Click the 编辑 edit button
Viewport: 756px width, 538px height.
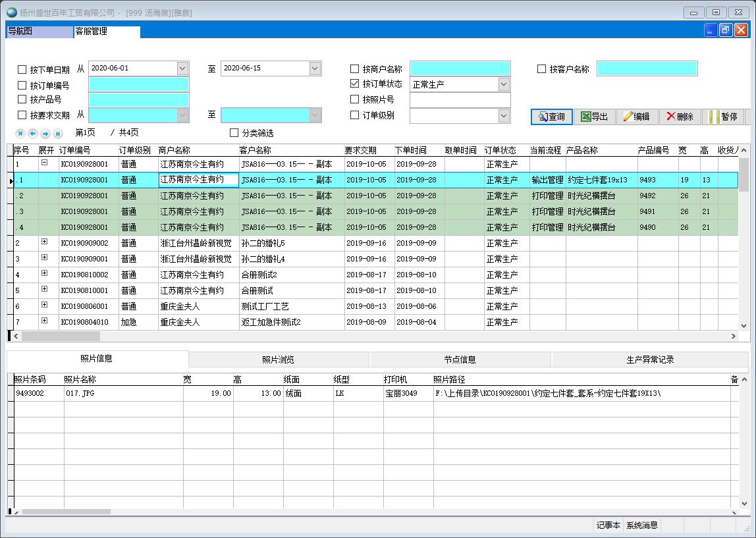[x=637, y=117]
